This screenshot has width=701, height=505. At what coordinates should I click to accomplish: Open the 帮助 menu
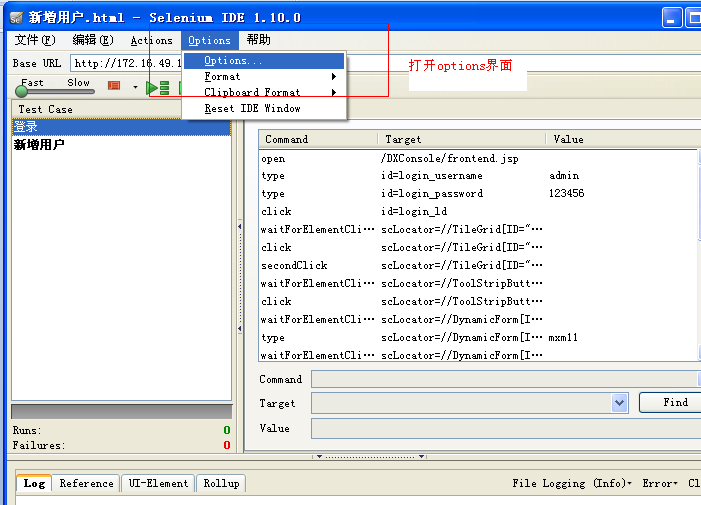pos(258,40)
